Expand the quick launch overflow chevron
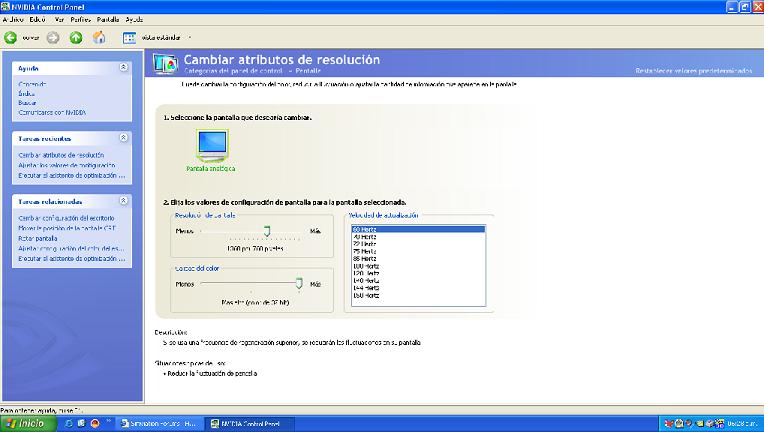The width and height of the screenshot is (764, 432). pos(108,421)
